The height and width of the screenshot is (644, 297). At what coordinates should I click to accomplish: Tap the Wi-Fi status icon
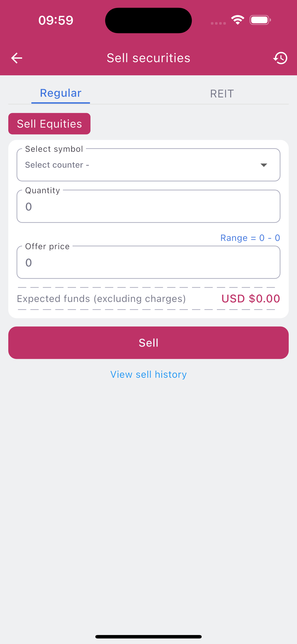coord(238,20)
